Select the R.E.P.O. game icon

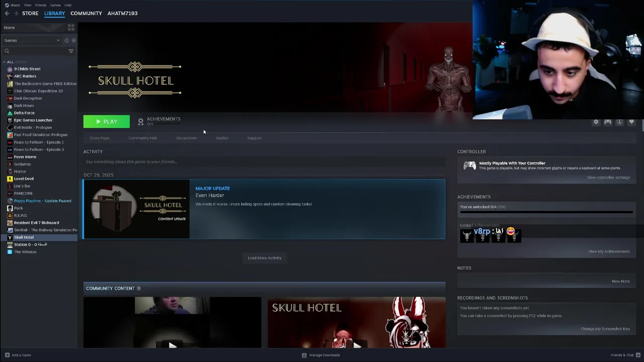pos(10,215)
